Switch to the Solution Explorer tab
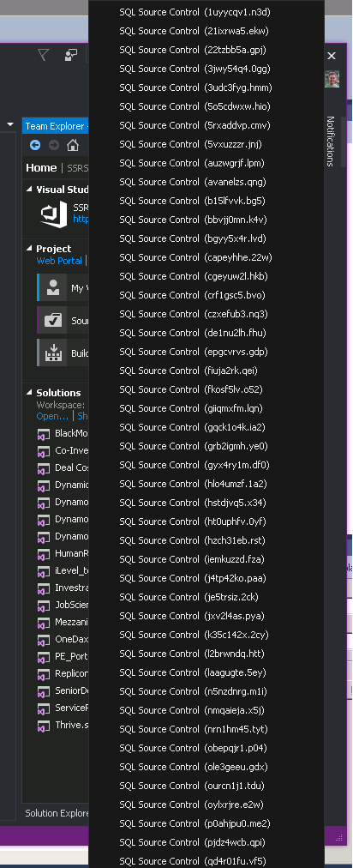The image size is (353, 868). pyautogui.click(x=57, y=813)
